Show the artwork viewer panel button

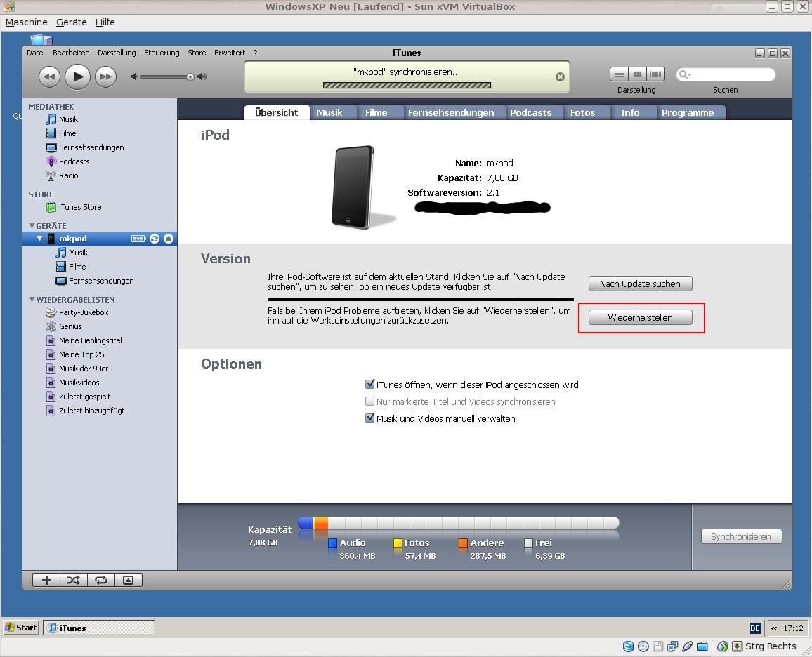click(128, 580)
